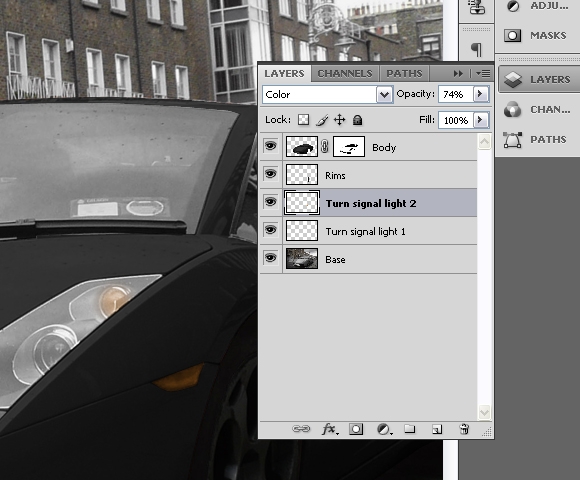Screen dimensions: 580x480
Task: Open the Adjustments panel in dock
Action: tap(538, 6)
